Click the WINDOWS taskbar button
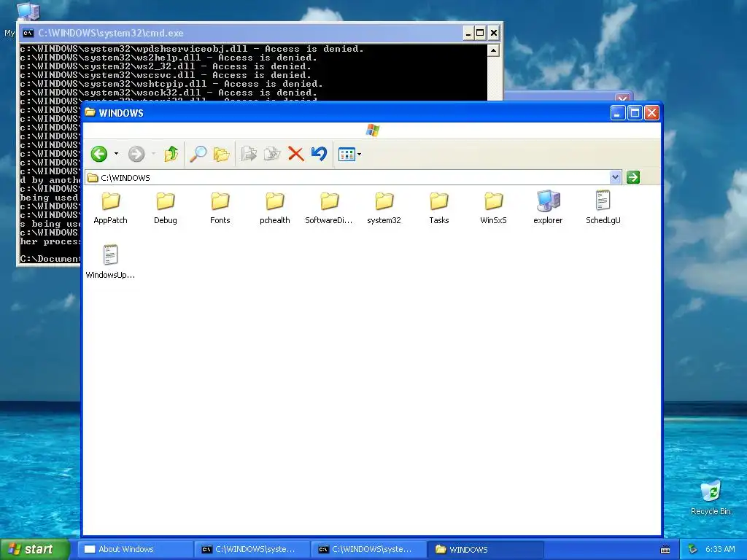 (486, 550)
